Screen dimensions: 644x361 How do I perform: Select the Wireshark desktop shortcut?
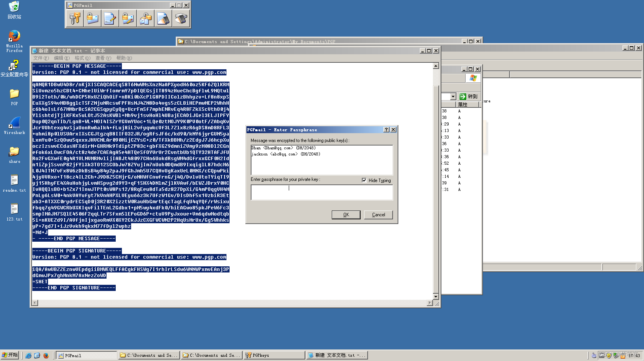coord(14,125)
